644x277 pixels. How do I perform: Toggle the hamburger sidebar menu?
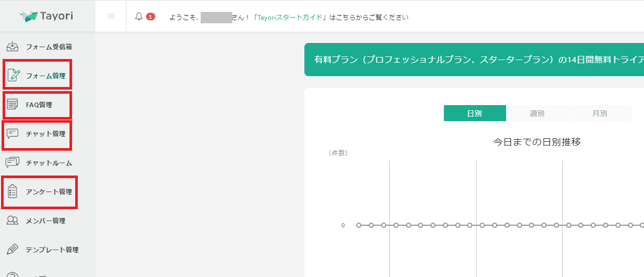coord(111,16)
